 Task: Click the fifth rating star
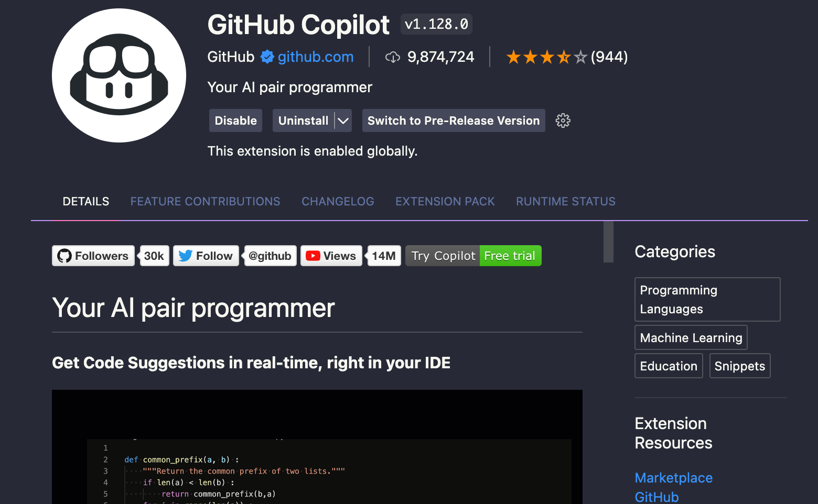point(581,57)
